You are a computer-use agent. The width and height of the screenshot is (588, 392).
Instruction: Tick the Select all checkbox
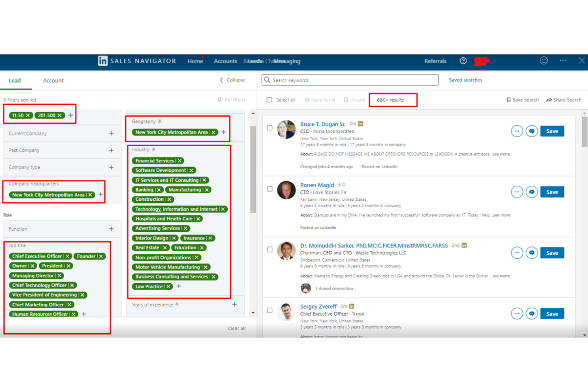[x=269, y=100]
